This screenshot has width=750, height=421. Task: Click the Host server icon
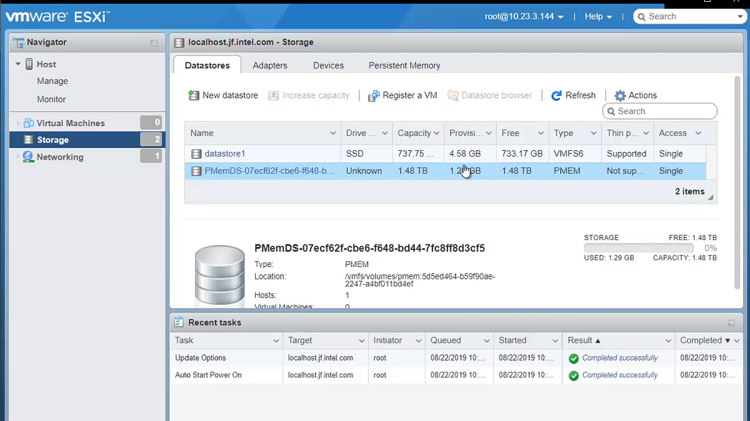[x=29, y=64]
